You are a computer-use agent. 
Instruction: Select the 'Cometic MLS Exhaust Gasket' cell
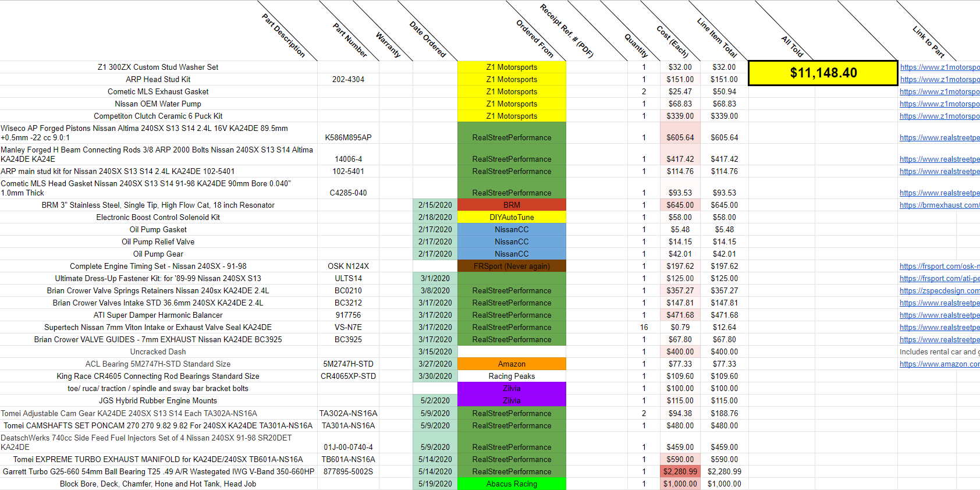coord(158,92)
